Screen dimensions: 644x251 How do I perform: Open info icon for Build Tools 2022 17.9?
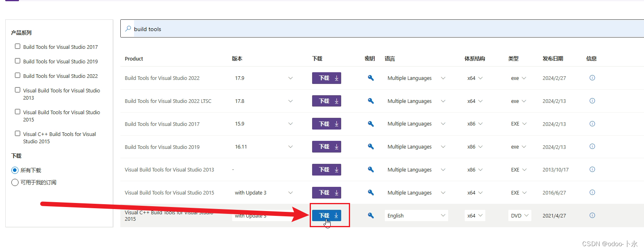592,78
